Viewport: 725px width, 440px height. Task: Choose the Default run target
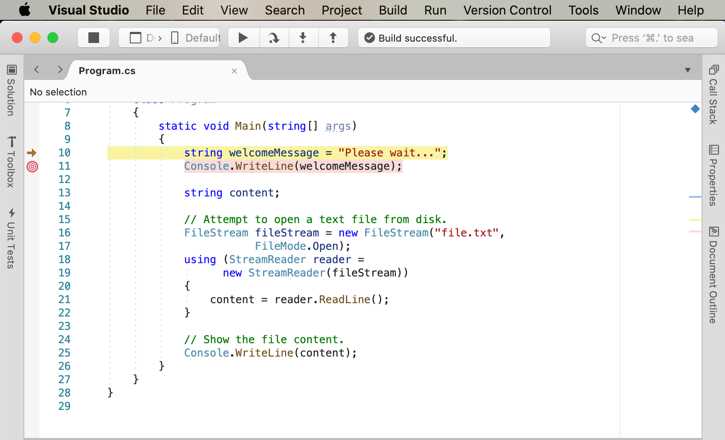[196, 37]
